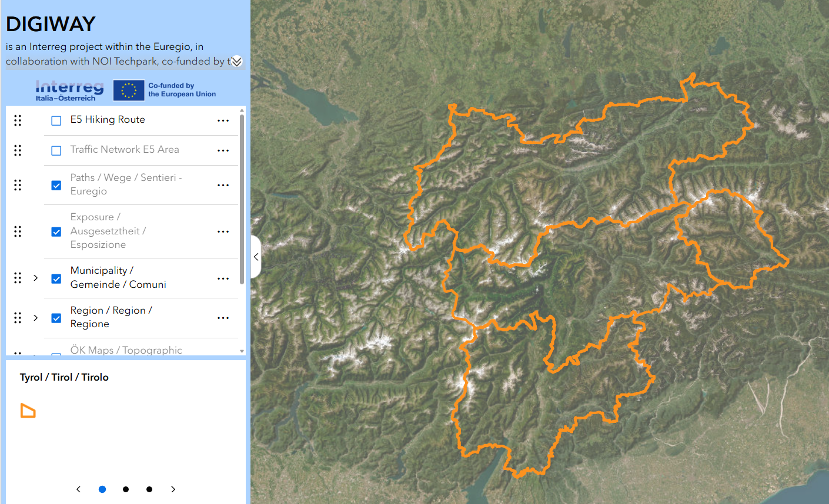Expand the Municipality / Gemeinde layer group
This screenshot has width=829, height=504.
[36, 278]
